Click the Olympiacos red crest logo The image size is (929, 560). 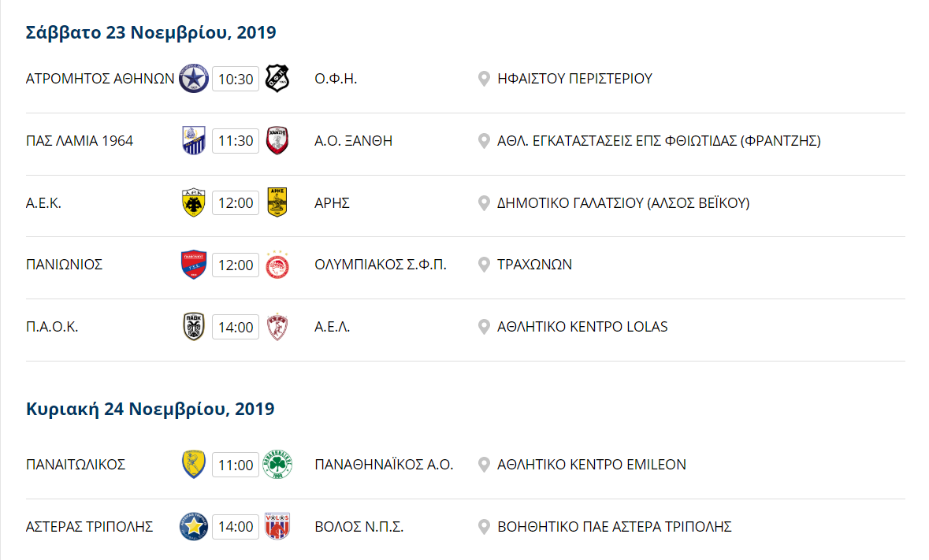pyautogui.click(x=277, y=265)
